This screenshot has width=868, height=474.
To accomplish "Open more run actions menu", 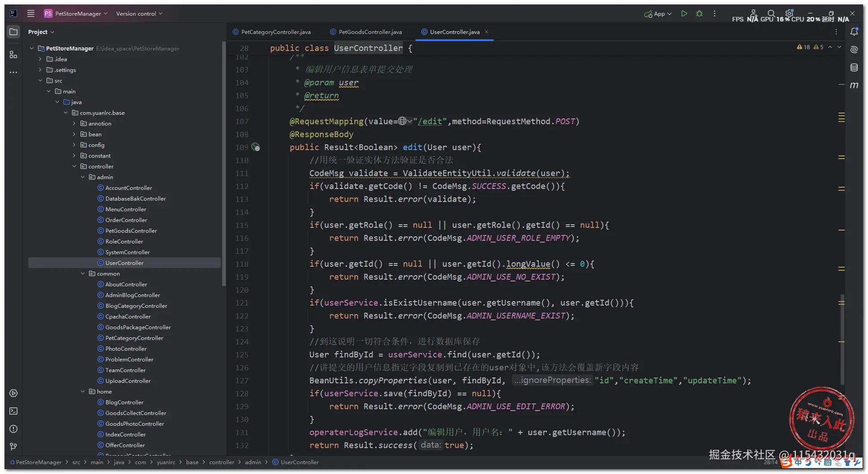I will pyautogui.click(x=715, y=14).
